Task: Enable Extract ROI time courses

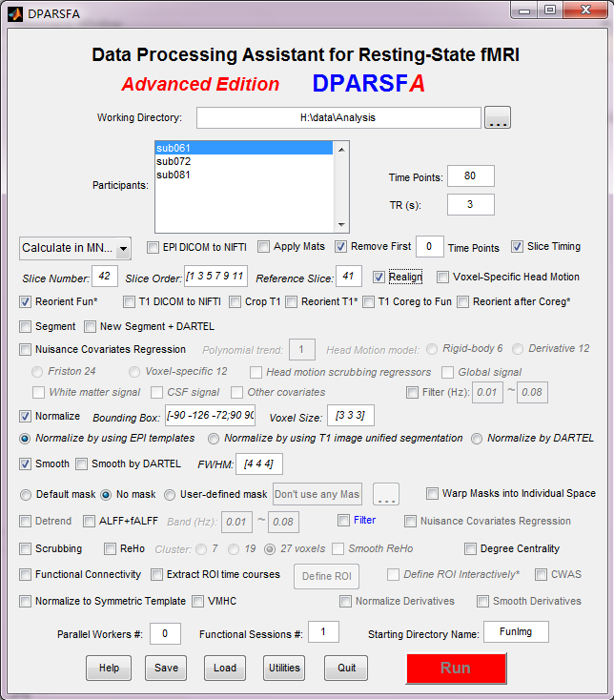Action: [x=156, y=574]
